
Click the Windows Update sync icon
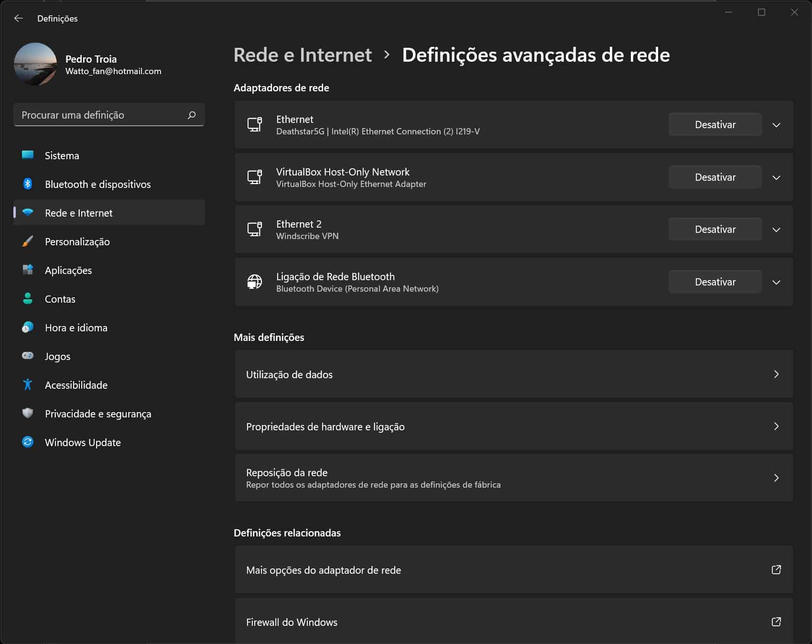click(x=28, y=442)
